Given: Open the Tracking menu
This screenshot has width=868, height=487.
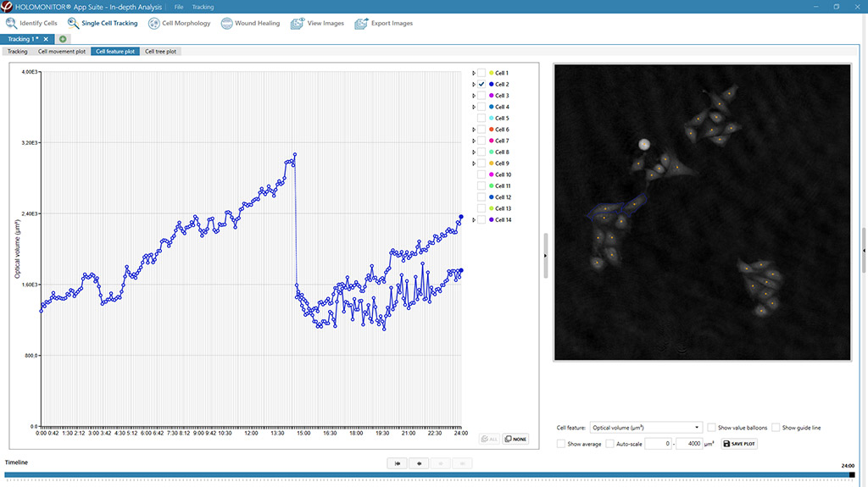Looking at the screenshot, I should coord(203,7).
